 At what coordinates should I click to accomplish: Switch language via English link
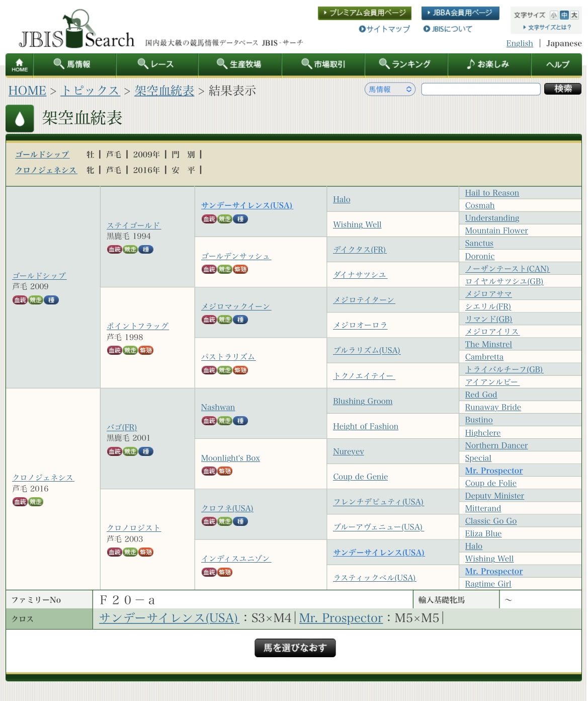click(519, 43)
